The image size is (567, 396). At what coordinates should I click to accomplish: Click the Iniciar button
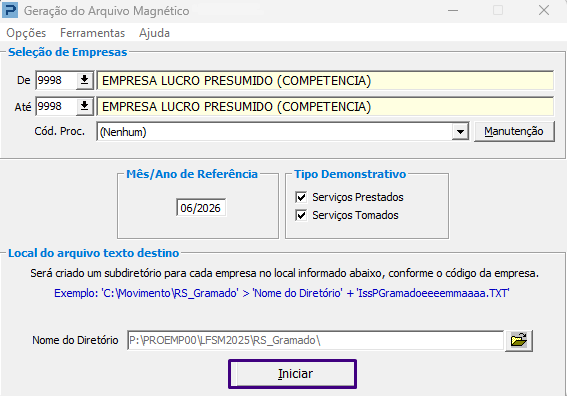coord(293,374)
